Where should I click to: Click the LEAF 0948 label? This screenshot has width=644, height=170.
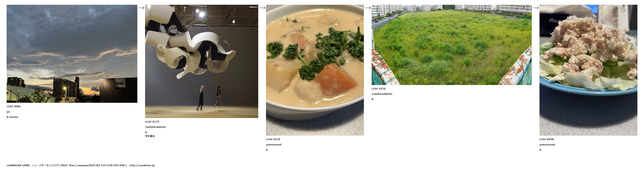tap(546, 139)
